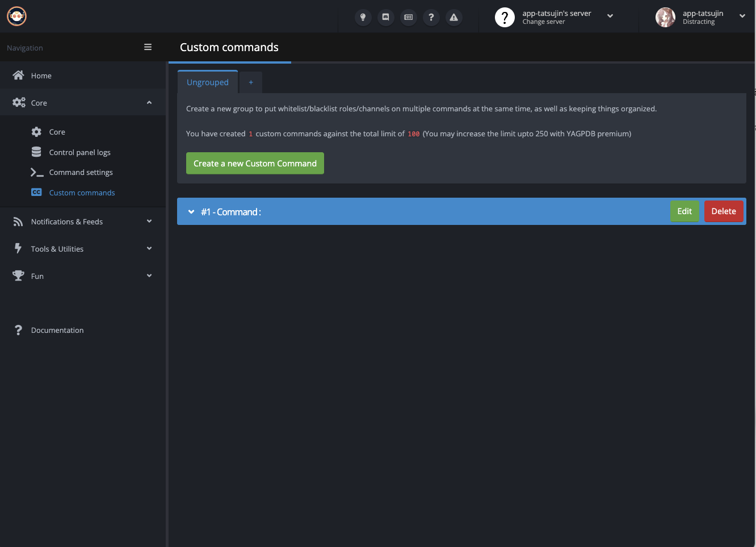
Task: Delete custom command #1
Action: 724,211
